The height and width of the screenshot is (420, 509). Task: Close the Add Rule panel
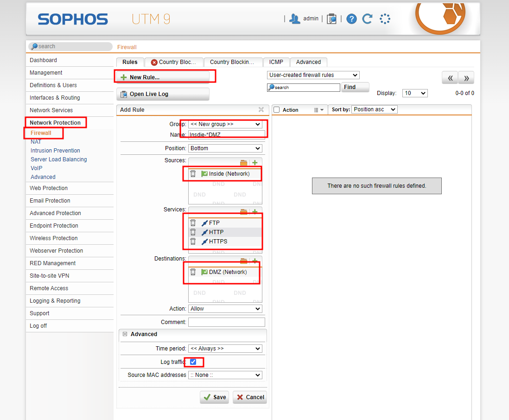(261, 110)
